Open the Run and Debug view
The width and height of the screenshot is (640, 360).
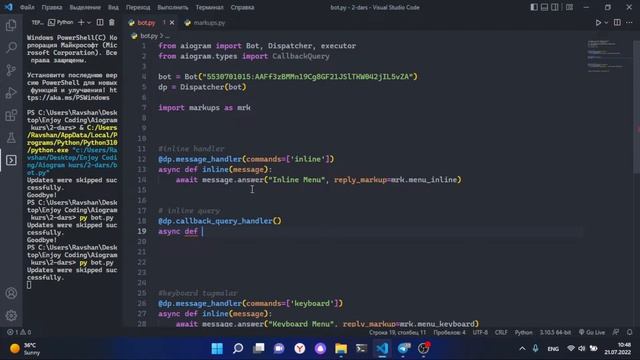[11, 93]
